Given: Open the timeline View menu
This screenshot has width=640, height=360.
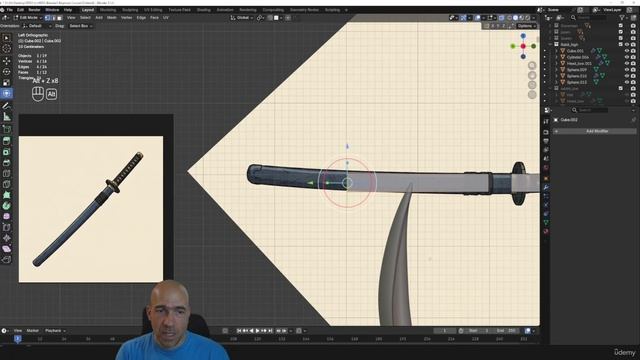Looking at the screenshot, I should [18, 331].
